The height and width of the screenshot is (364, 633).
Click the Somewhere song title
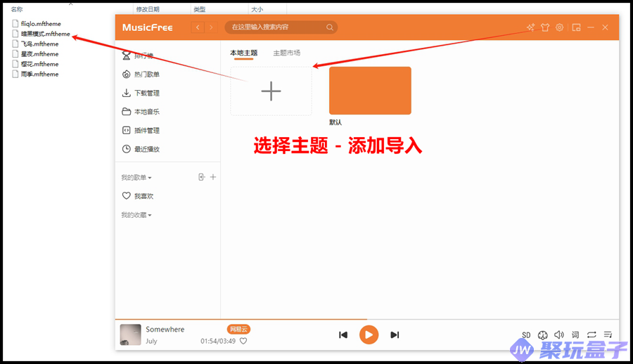pos(165,330)
